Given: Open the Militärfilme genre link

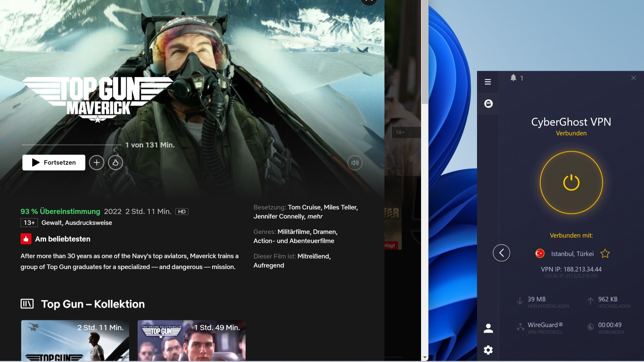Looking at the screenshot, I should 294,232.
